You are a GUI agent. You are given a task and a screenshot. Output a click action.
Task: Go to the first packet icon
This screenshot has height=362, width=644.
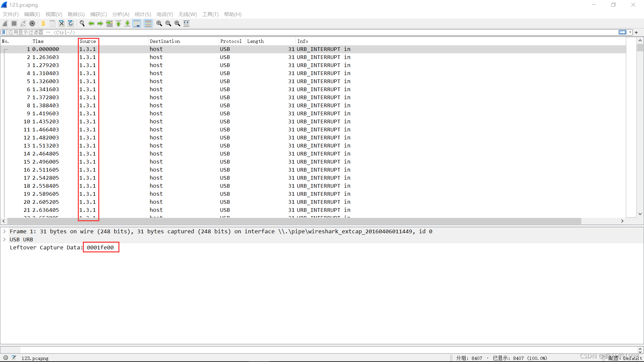pyautogui.click(x=118, y=23)
